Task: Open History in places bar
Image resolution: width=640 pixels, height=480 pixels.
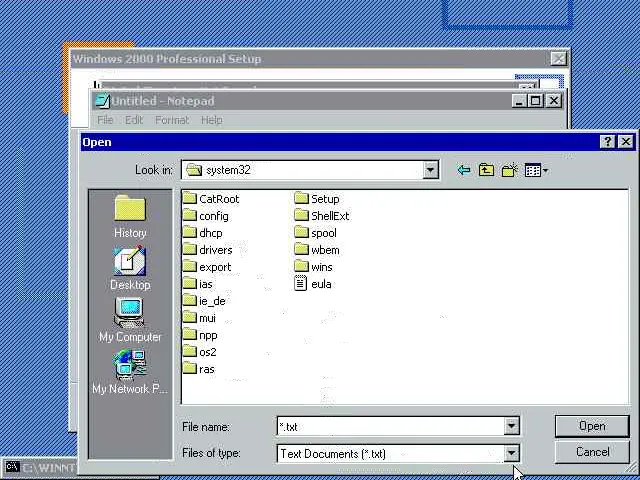Action: (x=130, y=216)
